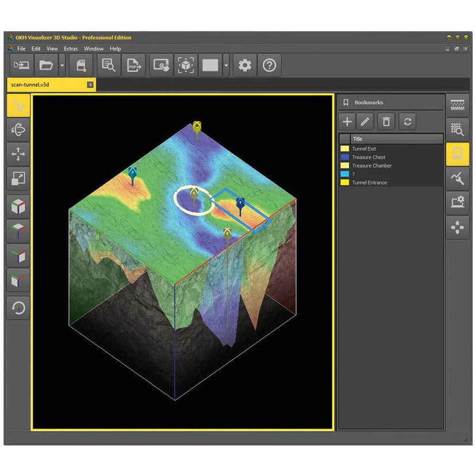
Task: Edit the selected bookmark with the pencil icon
Action: (x=366, y=121)
